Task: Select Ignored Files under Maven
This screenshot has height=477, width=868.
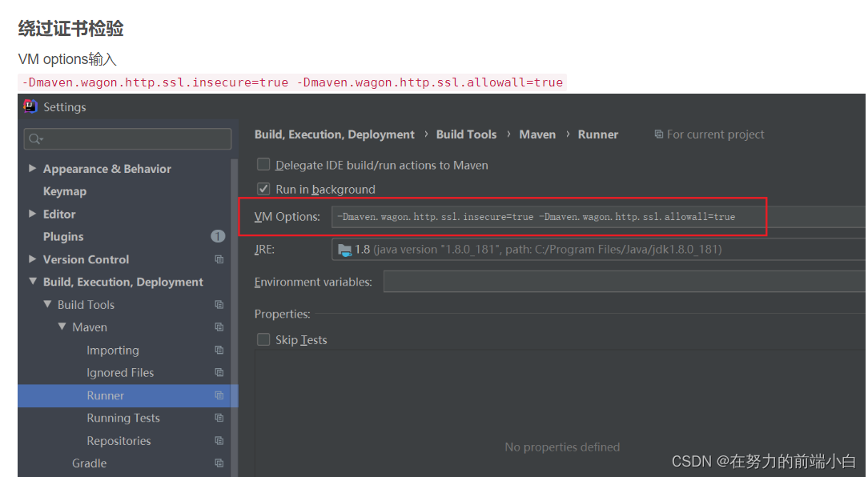Action: point(120,373)
